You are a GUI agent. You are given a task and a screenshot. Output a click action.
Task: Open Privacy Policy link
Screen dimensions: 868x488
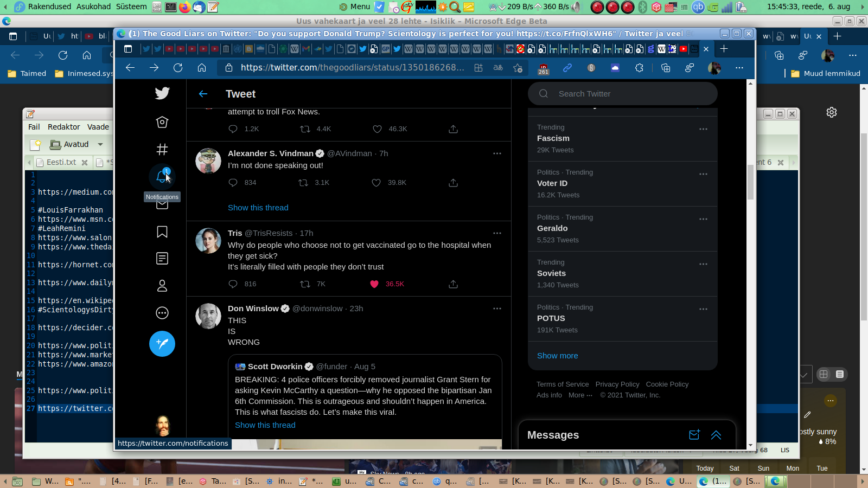coord(617,384)
